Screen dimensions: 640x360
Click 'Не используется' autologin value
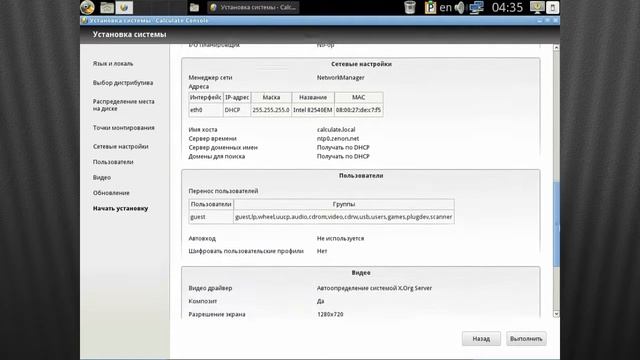[340, 238]
